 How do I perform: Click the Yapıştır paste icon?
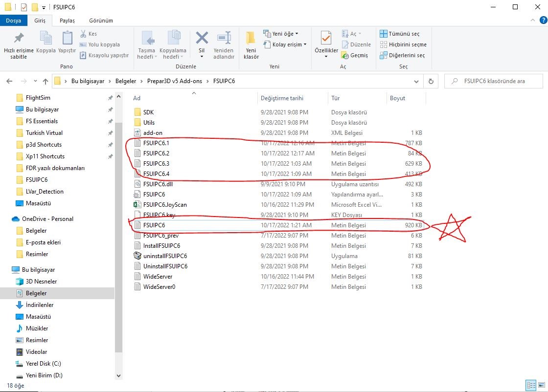67,42
